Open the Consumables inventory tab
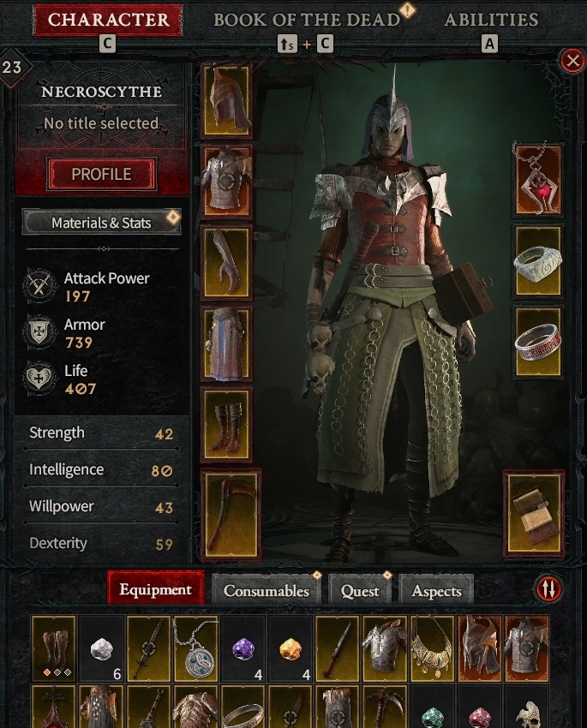The width and height of the screenshot is (587, 728). click(267, 589)
